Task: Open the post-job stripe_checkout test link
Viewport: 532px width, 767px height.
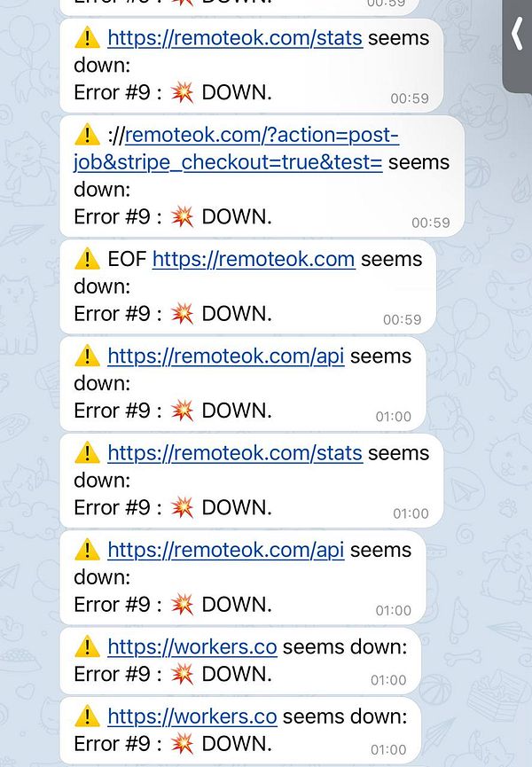Action: (x=236, y=149)
